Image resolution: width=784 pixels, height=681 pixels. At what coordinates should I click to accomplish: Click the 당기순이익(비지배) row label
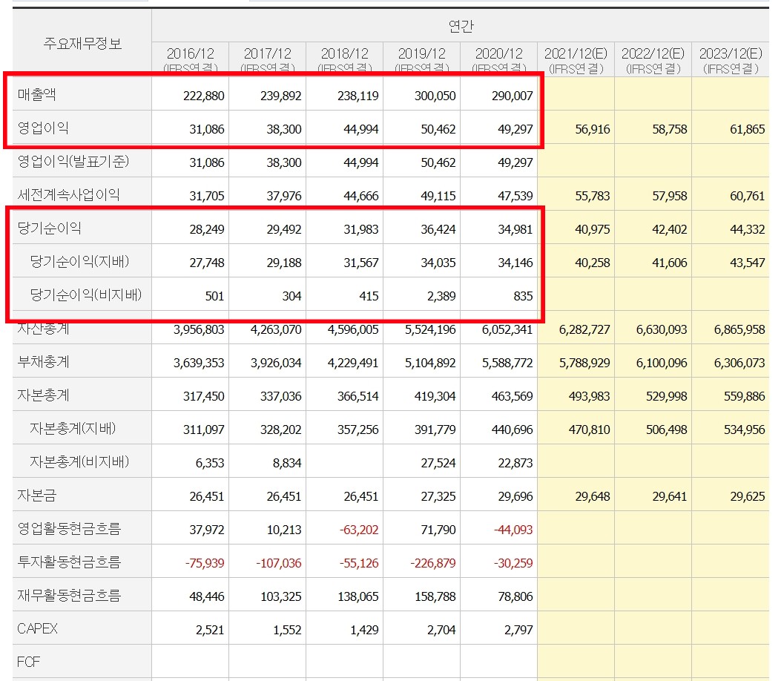(x=86, y=295)
